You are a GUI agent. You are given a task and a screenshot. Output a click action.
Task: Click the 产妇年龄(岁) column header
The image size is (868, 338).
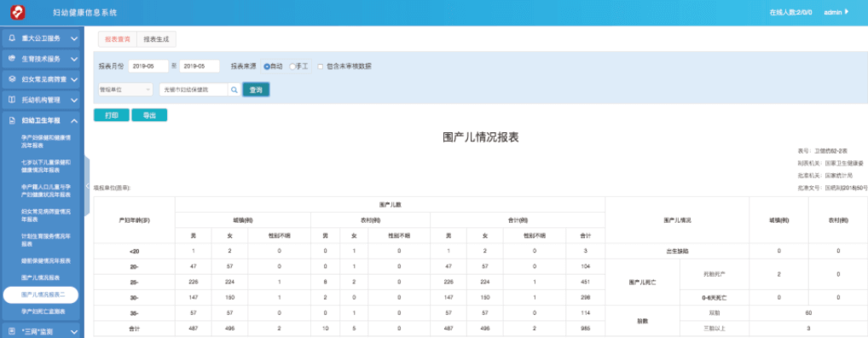coord(134,220)
